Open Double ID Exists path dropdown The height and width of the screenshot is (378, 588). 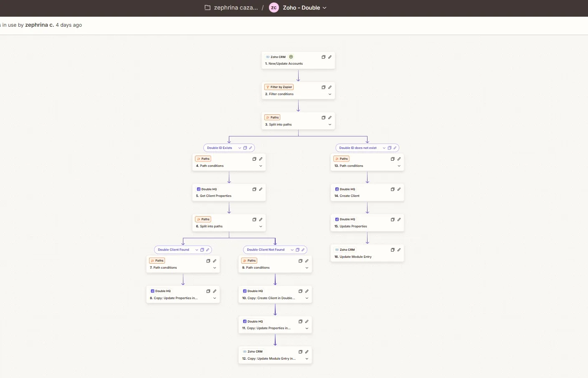pyautogui.click(x=240, y=148)
